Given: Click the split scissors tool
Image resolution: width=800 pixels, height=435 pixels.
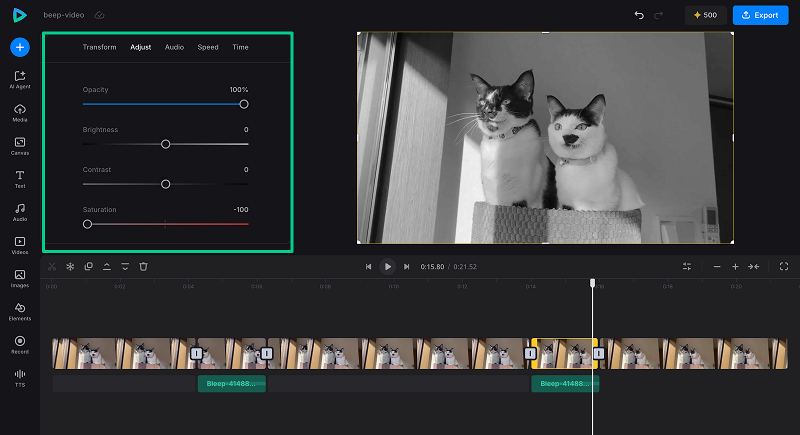Looking at the screenshot, I should (x=52, y=267).
